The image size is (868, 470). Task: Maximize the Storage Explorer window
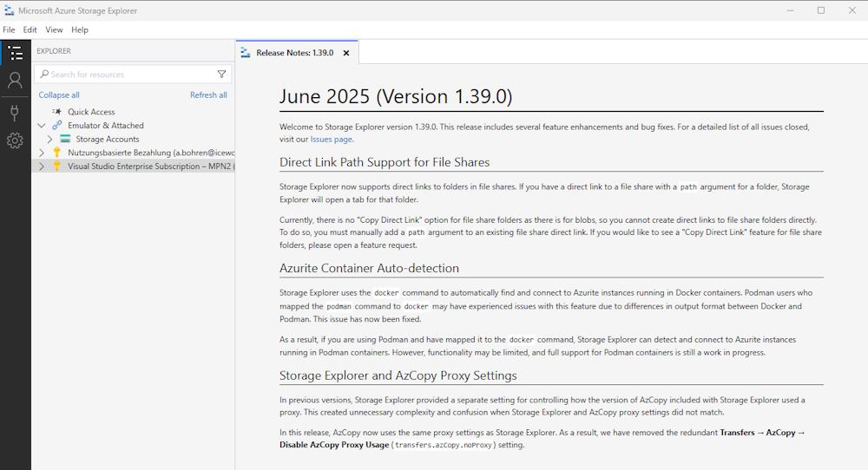click(821, 10)
